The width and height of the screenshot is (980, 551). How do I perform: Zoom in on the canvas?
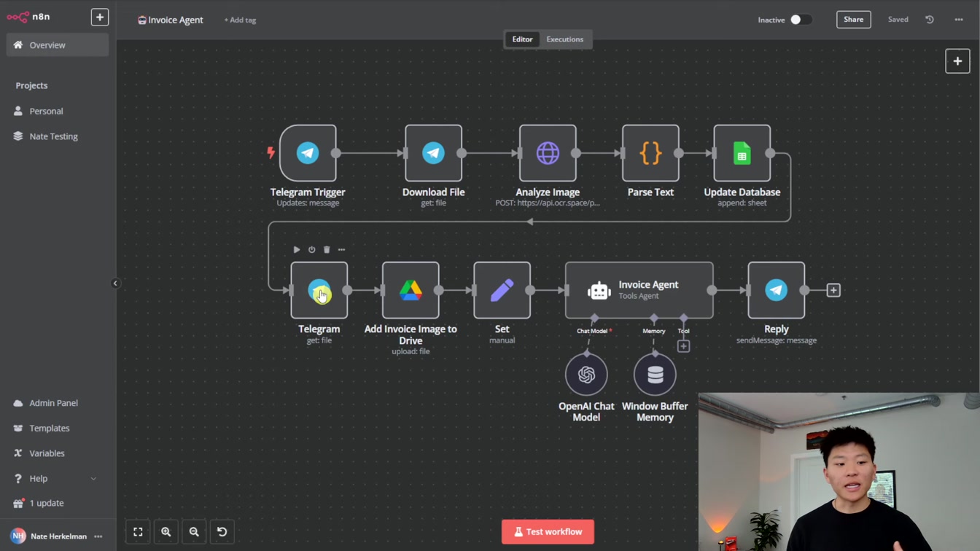[166, 532]
